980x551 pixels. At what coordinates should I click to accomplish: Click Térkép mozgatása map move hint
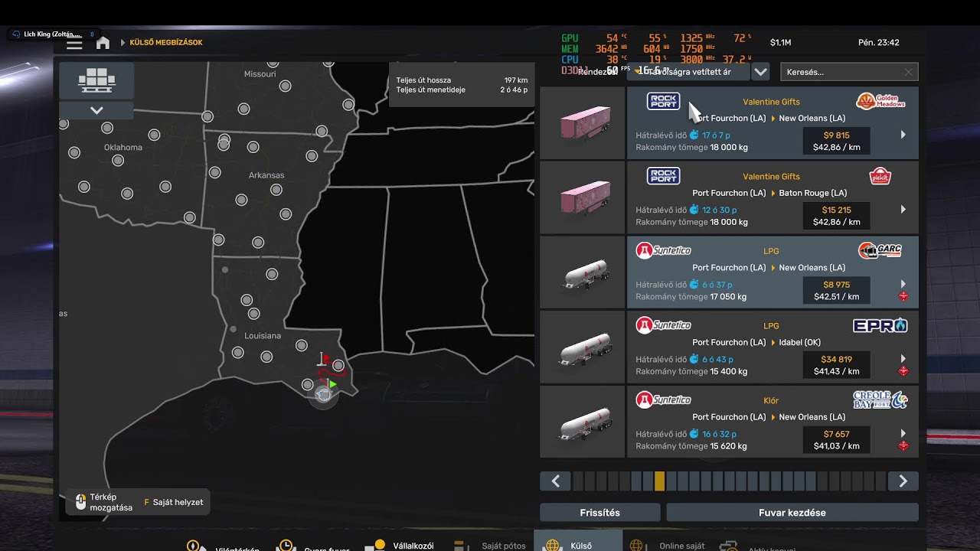click(103, 502)
